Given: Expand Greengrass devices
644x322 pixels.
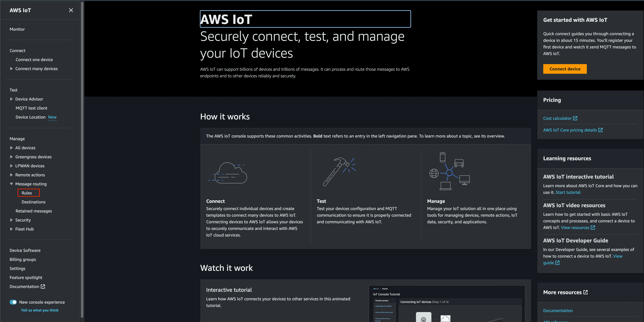Looking at the screenshot, I should (x=11, y=157).
